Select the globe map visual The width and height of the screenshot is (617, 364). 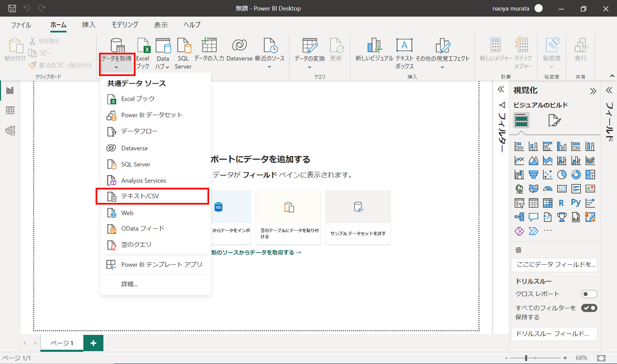point(519,189)
